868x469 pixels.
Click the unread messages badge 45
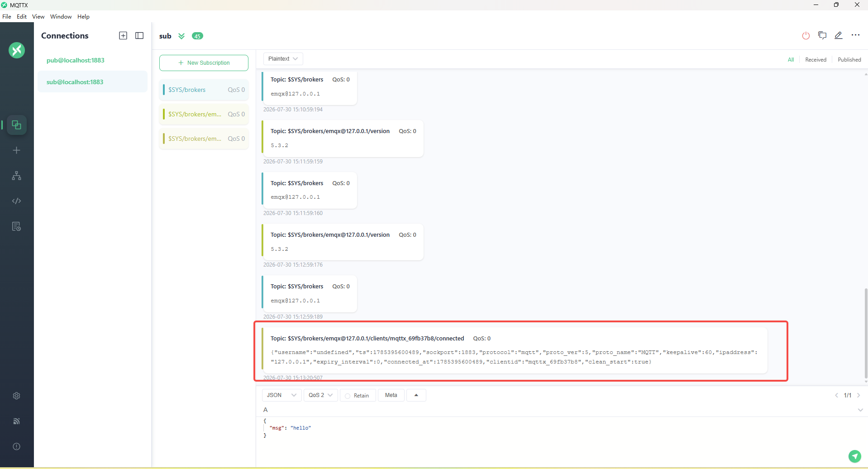point(197,36)
